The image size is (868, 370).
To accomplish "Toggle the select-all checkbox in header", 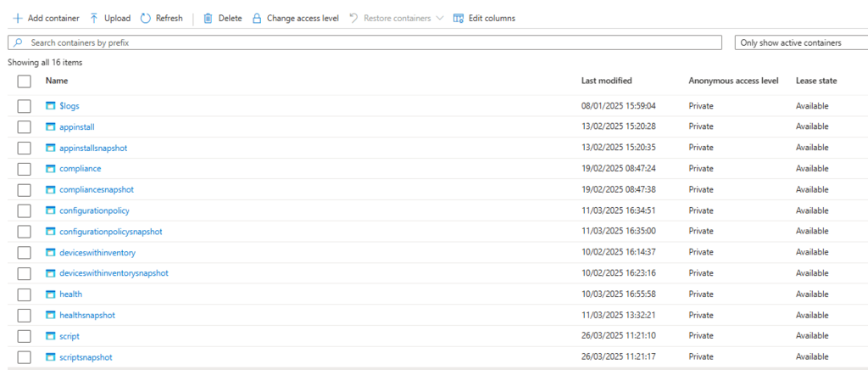I will coord(24,81).
